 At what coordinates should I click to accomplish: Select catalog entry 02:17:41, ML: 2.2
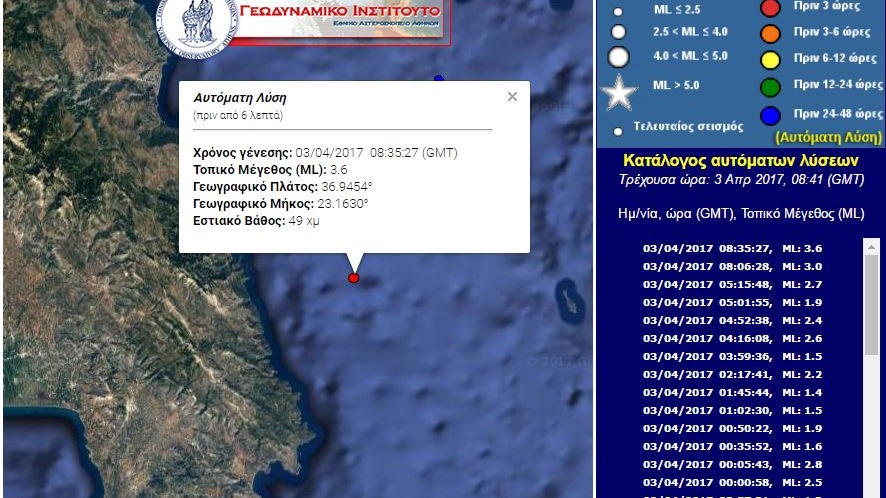click(x=732, y=375)
